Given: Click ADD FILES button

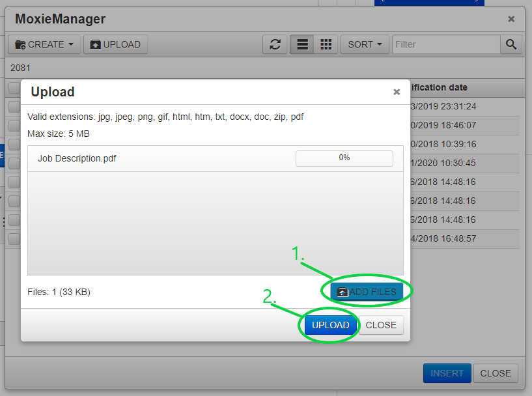Looking at the screenshot, I should 367,292.
